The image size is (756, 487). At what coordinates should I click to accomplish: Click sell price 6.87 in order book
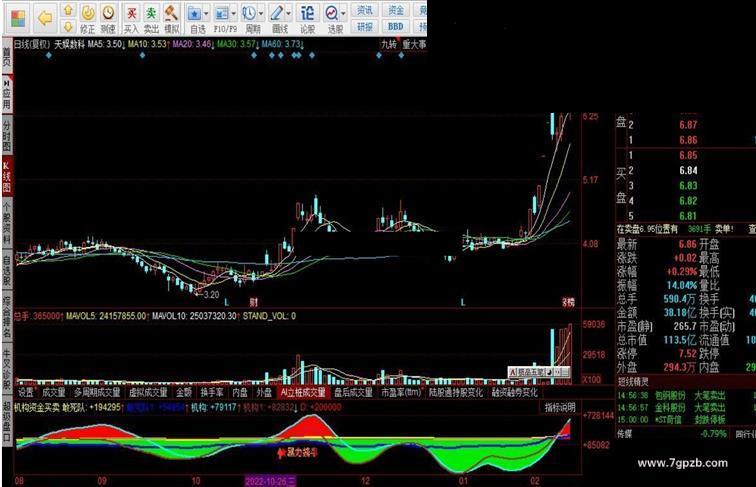tap(688, 125)
